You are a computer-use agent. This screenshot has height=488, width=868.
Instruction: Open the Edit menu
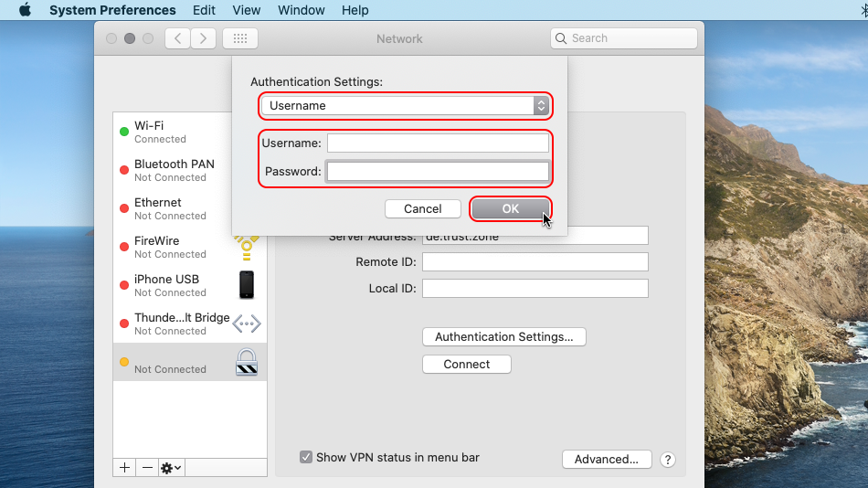(205, 10)
